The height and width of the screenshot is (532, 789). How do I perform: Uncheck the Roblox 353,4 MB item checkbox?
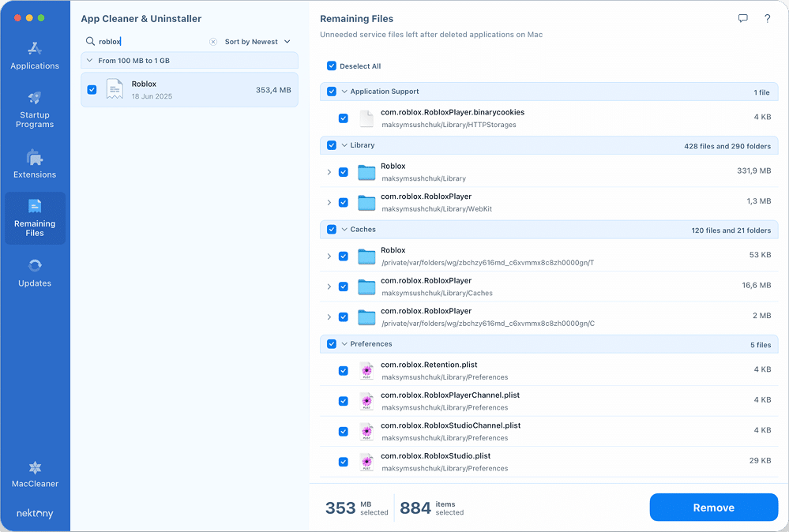pyautogui.click(x=92, y=89)
